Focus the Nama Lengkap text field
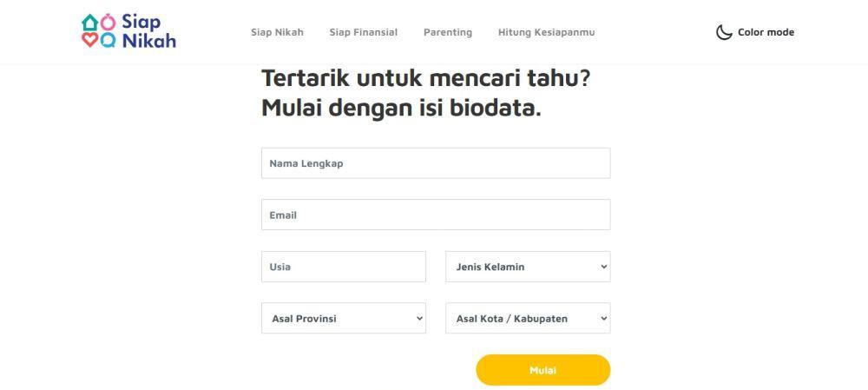 [x=436, y=163]
